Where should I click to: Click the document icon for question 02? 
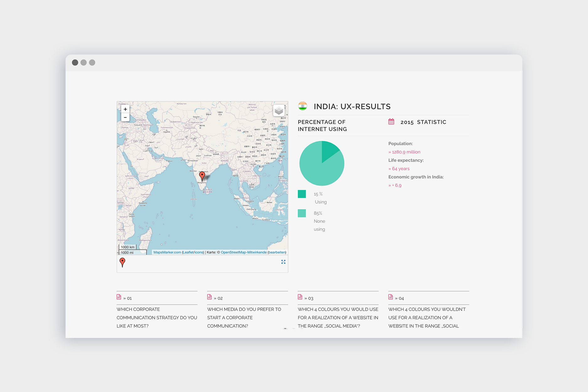(209, 297)
